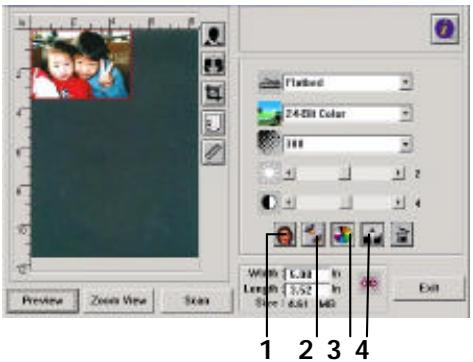Click the Preview button
473x362 pixels.
tap(43, 301)
